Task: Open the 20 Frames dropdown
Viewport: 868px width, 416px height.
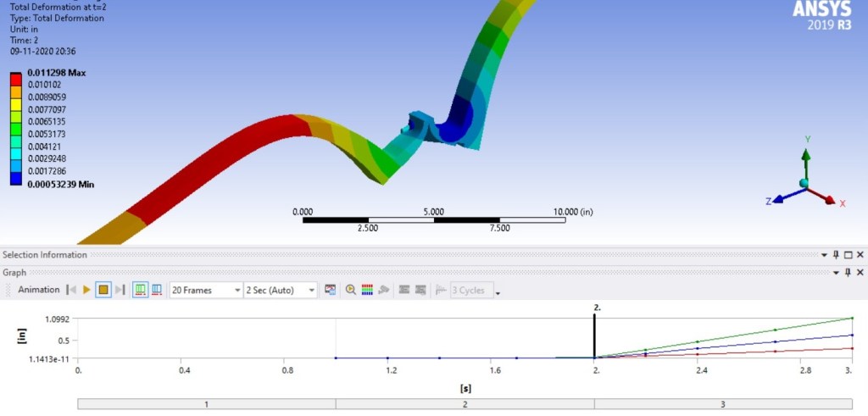Action: click(x=206, y=290)
